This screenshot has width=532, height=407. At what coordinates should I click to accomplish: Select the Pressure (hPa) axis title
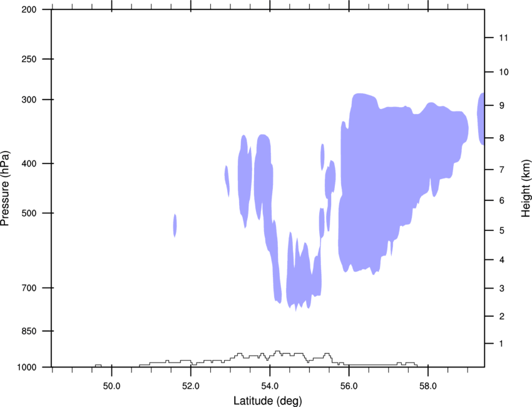click(5, 188)
